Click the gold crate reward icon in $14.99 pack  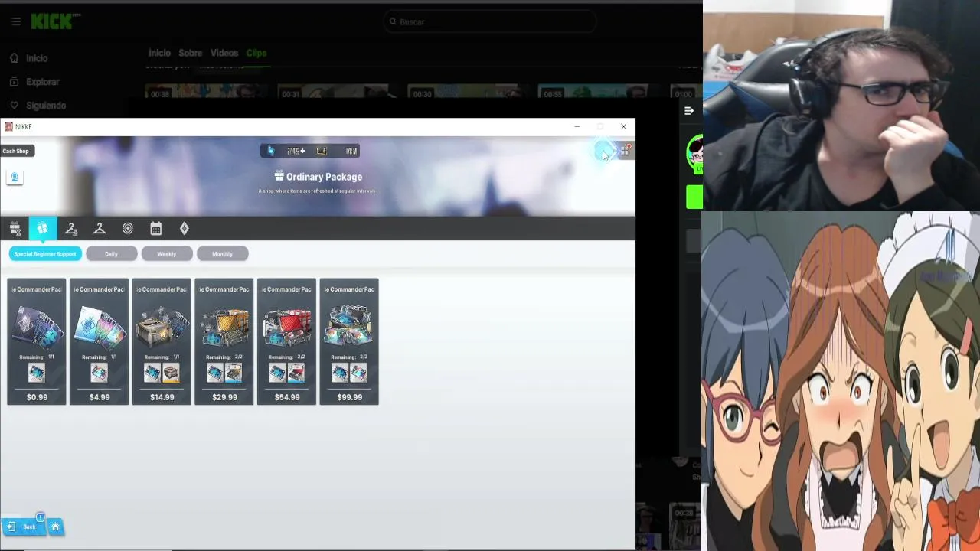tap(171, 373)
